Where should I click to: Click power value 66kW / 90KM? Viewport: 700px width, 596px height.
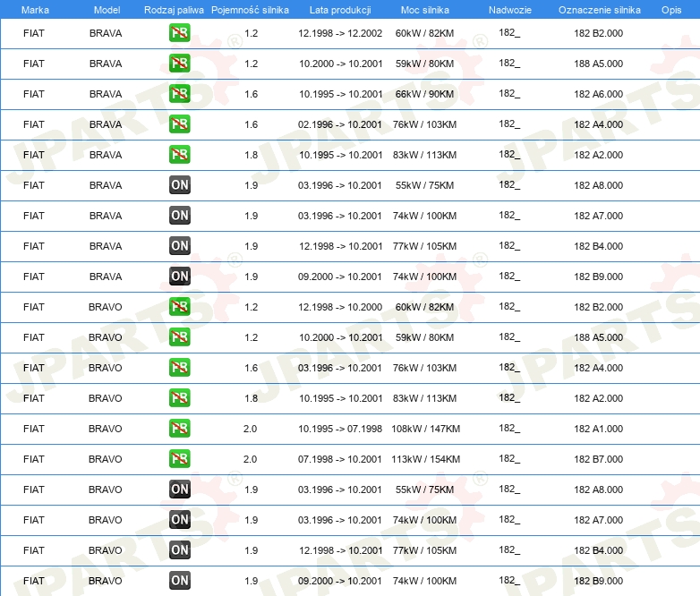coord(424,94)
